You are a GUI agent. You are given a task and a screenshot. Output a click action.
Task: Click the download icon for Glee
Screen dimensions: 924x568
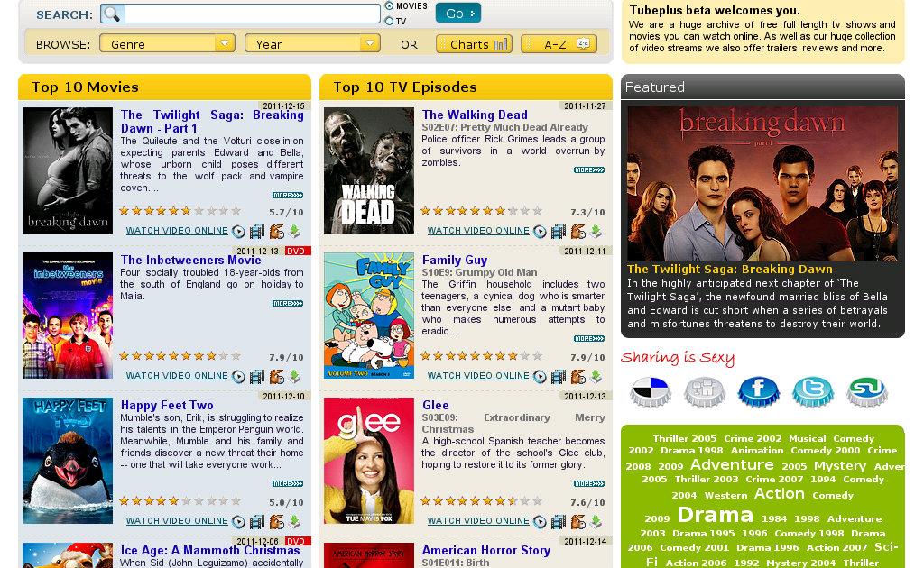pos(596,521)
